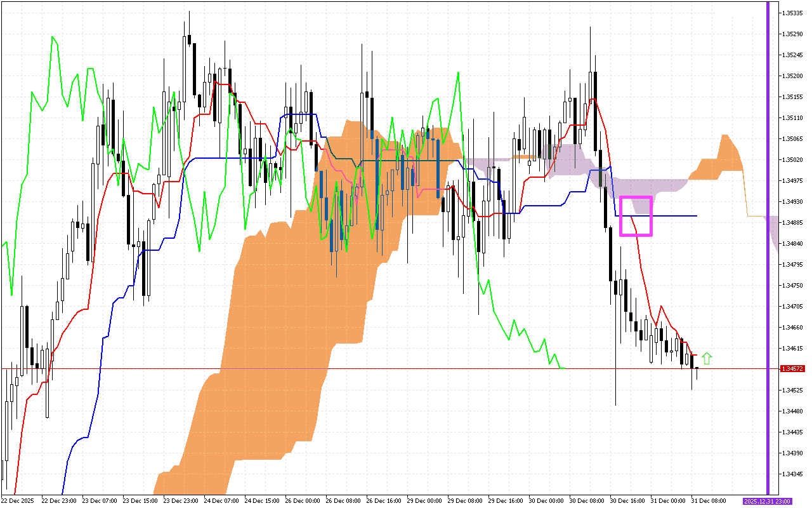Screen dimensions: 812x508
Task: Select the green up arrow buy marker
Action: (x=708, y=357)
